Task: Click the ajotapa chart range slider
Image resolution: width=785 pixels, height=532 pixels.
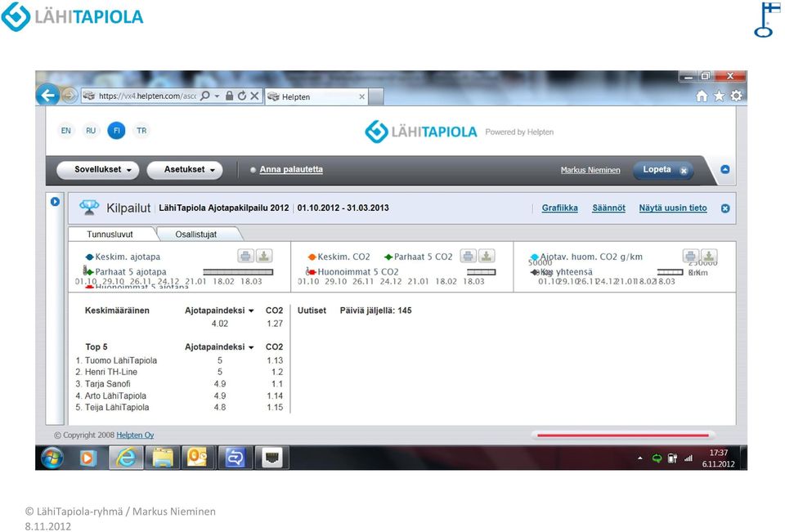Action: tap(238, 272)
